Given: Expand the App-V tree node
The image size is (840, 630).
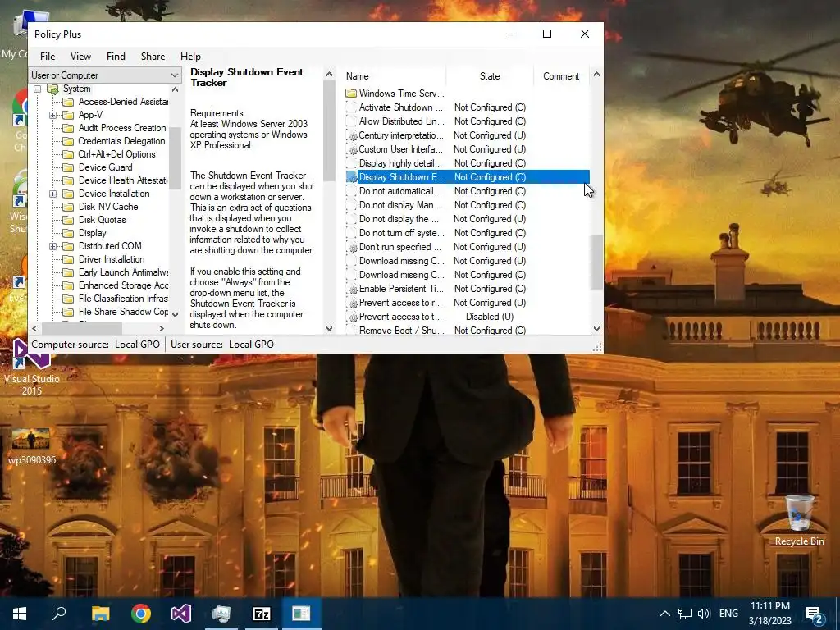Looking at the screenshot, I should tap(52, 115).
